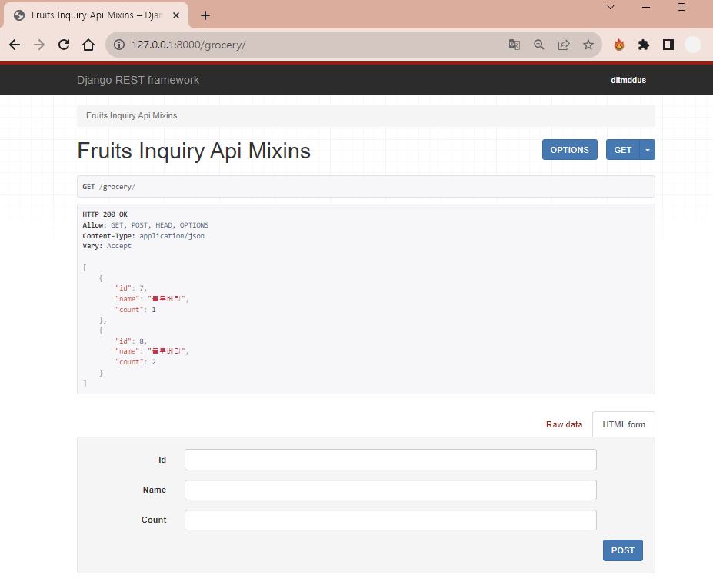The width and height of the screenshot is (713, 588).
Task: Open the Extensions puzzle icon
Action: pos(644,45)
